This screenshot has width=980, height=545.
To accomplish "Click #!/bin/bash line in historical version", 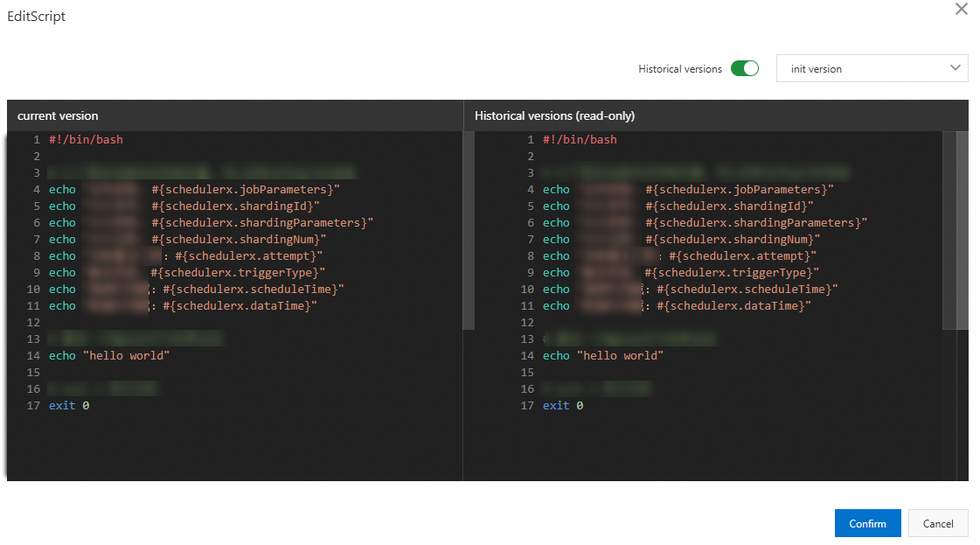I will pos(580,140).
